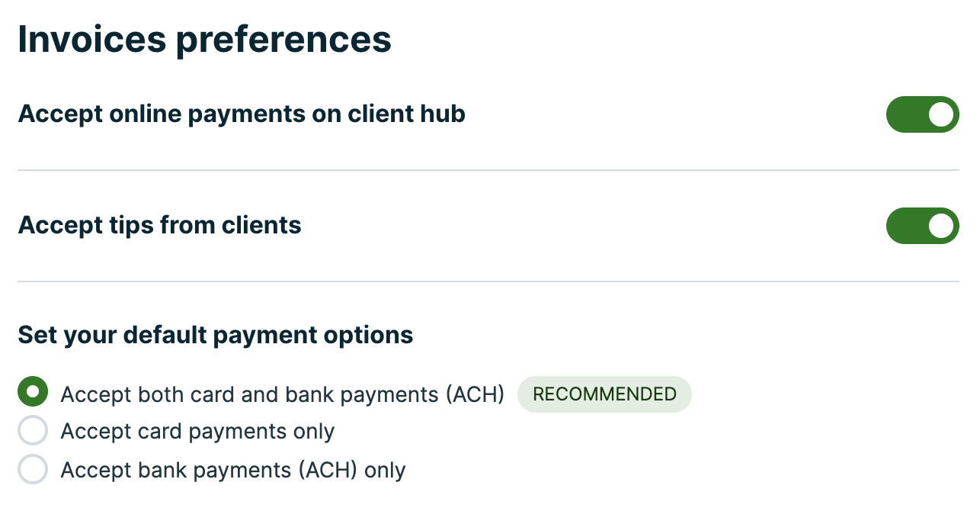
Task: Click the divider line below online payments row
Action: pyautogui.click(x=488, y=170)
